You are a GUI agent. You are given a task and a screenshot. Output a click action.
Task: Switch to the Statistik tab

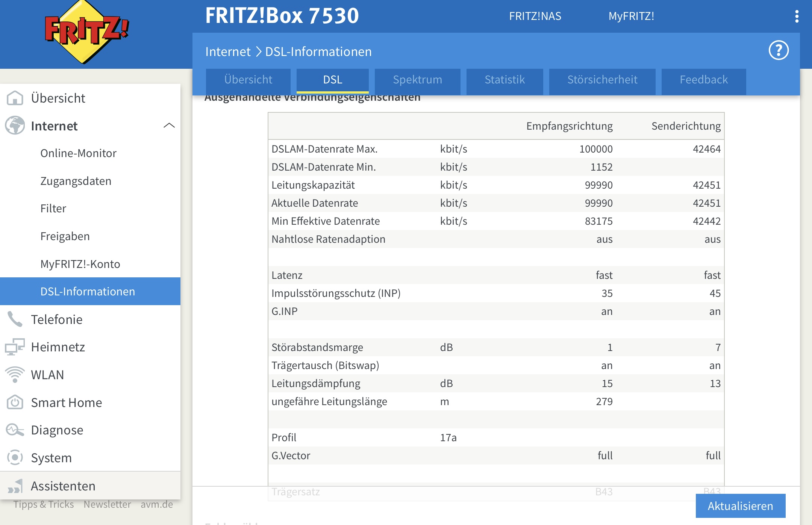(504, 80)
